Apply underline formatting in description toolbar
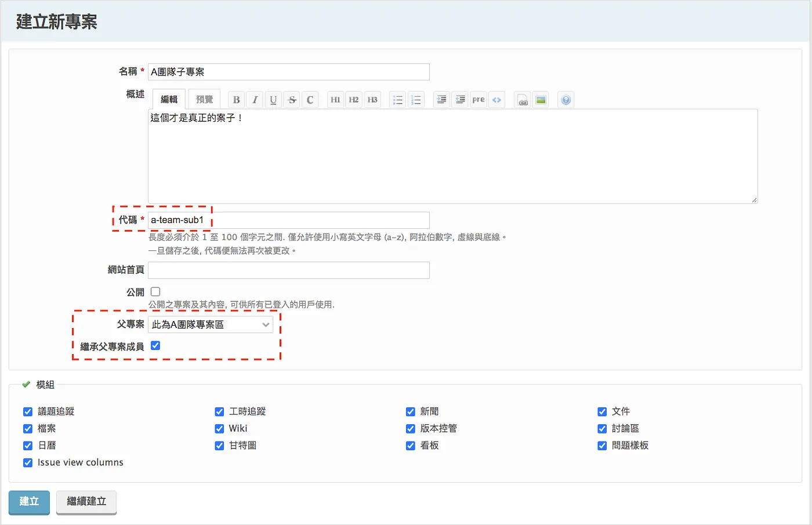 (x=273, y=100)
